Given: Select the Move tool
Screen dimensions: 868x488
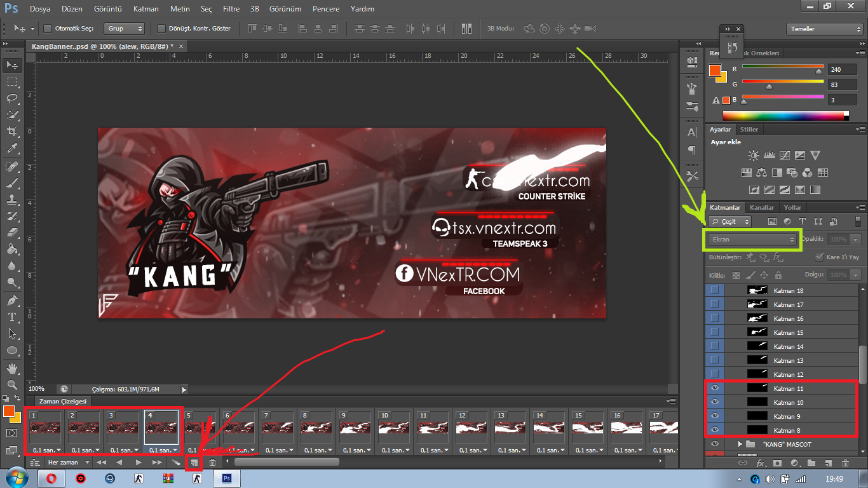Looking at the screenshot, I should (x=11, y=65).
